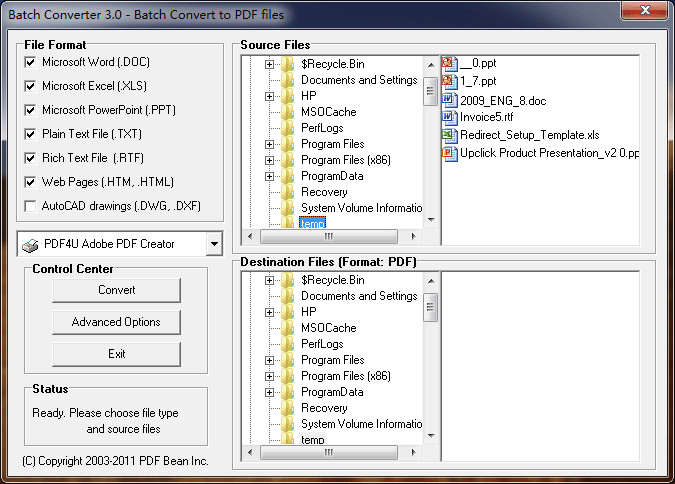Screen dimensions: 675x484
Task: Expand the HP node in Source Files
Action: (x=269, y=96)
